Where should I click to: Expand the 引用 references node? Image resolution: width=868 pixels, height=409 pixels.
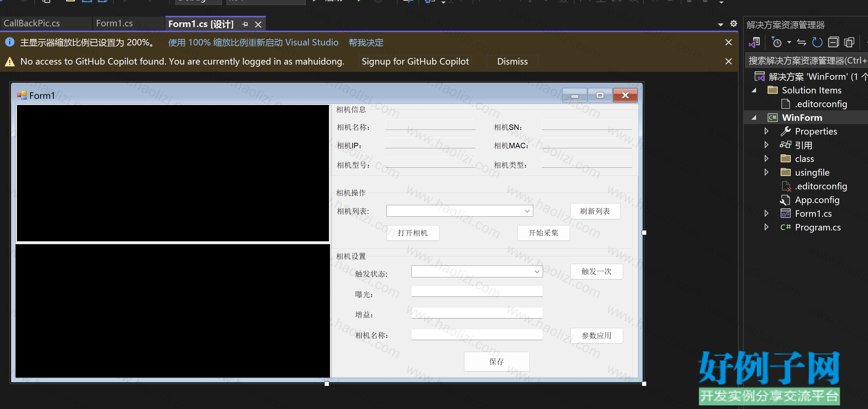click(x=766, y=145)
